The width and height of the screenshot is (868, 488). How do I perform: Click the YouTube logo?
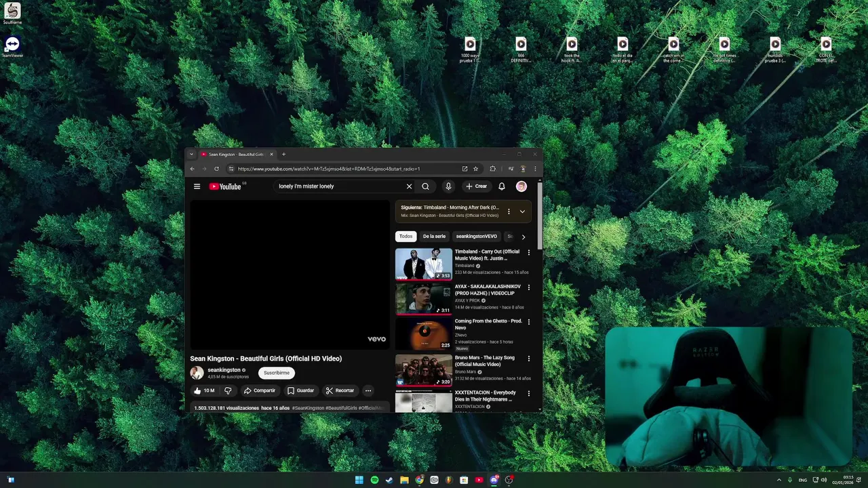point(225,186)
